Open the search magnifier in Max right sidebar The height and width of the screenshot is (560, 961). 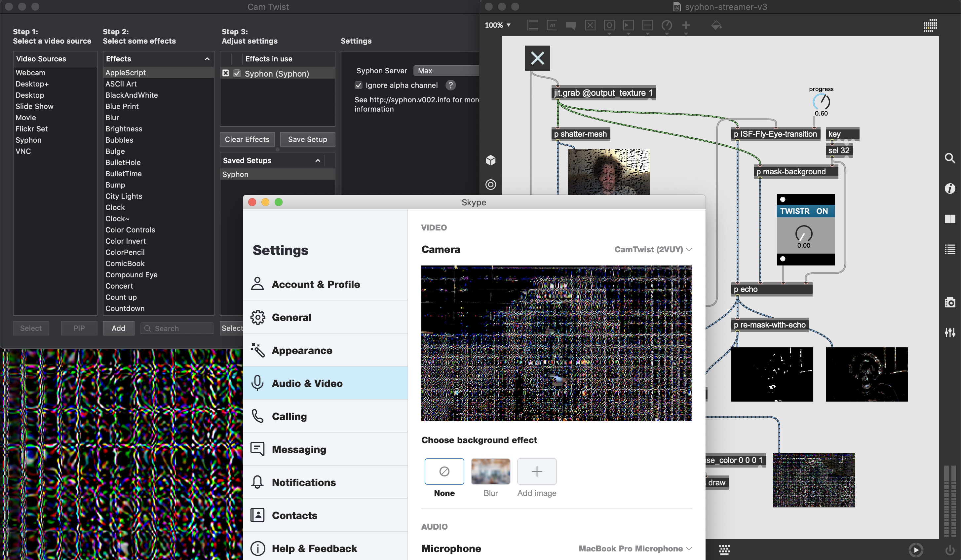(949, 158)
